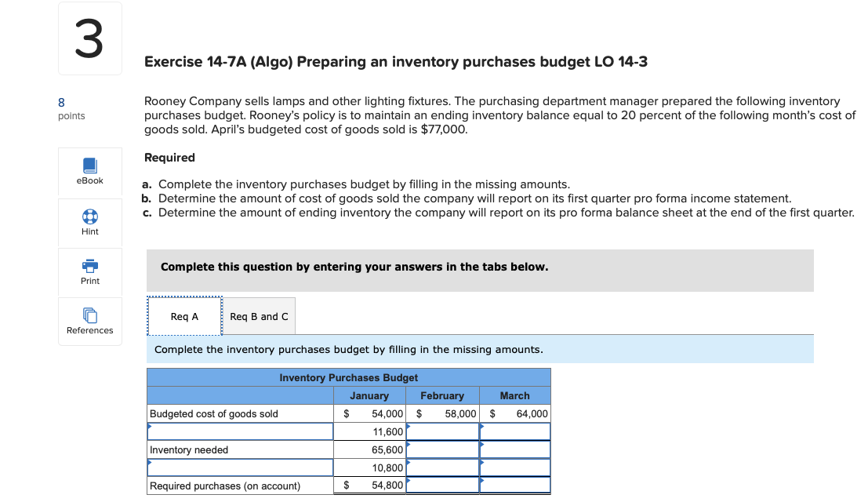This screenshot has width=868, height=502.
Task: Click the January Inventory needed cell showing 65,600
Action: pos(369,449)
